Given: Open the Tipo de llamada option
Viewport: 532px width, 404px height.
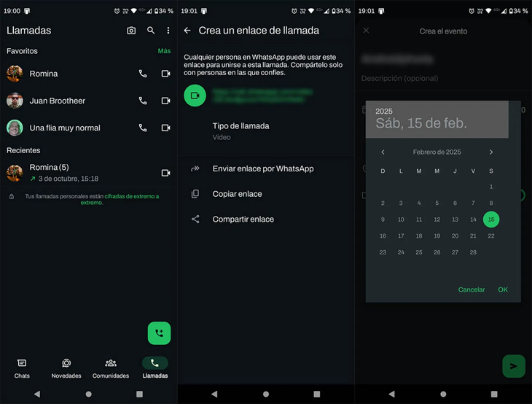Looking at the screenshot, I should click(266, 131).
